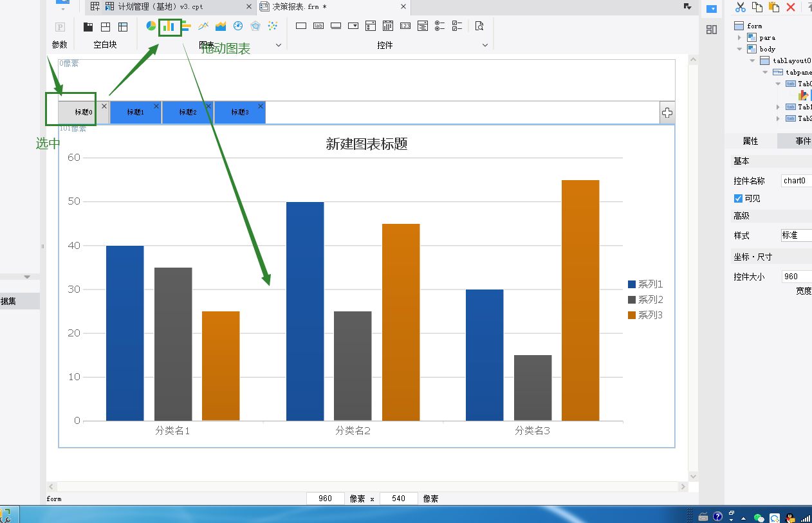
Task: Select the 标题1 tab
Action: click(x=136, y=113)
